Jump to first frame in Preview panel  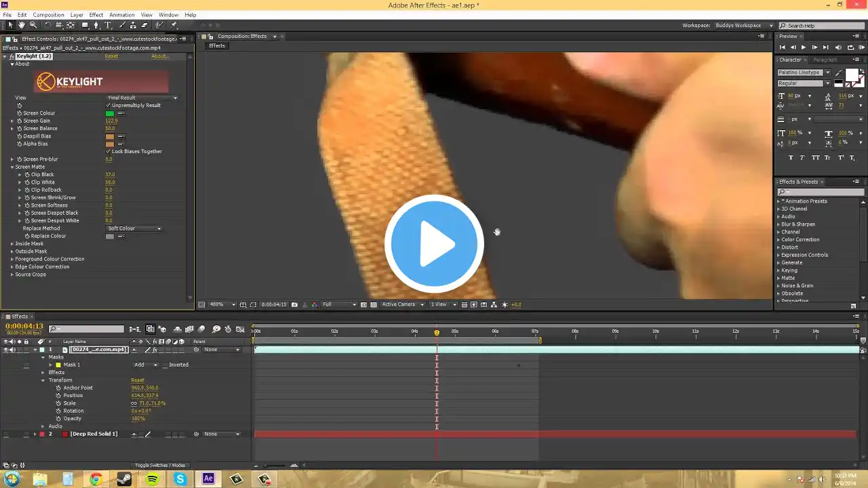(x=782, y=47)
